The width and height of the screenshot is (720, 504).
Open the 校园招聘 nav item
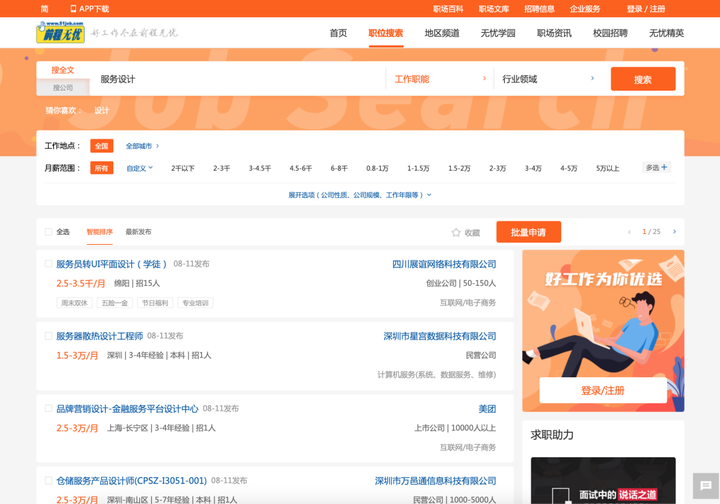coord(610,33)
